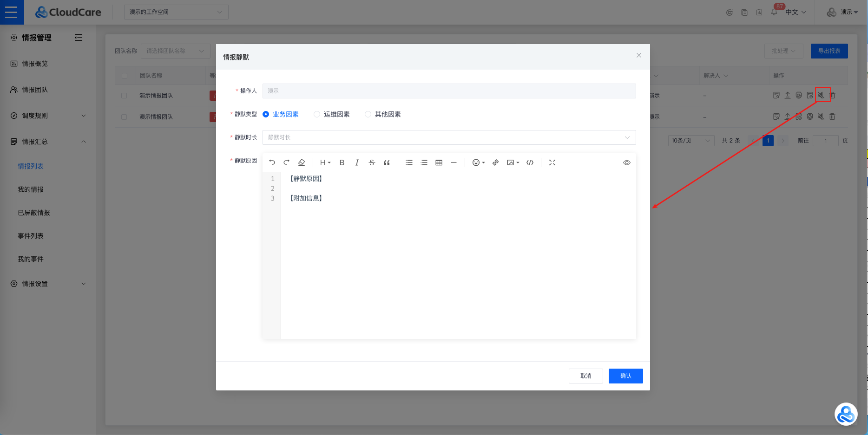The height and width of the screenshot is (435, 868).
Task: Go to 情报概览 in sidebar
Action: point(35,64)
